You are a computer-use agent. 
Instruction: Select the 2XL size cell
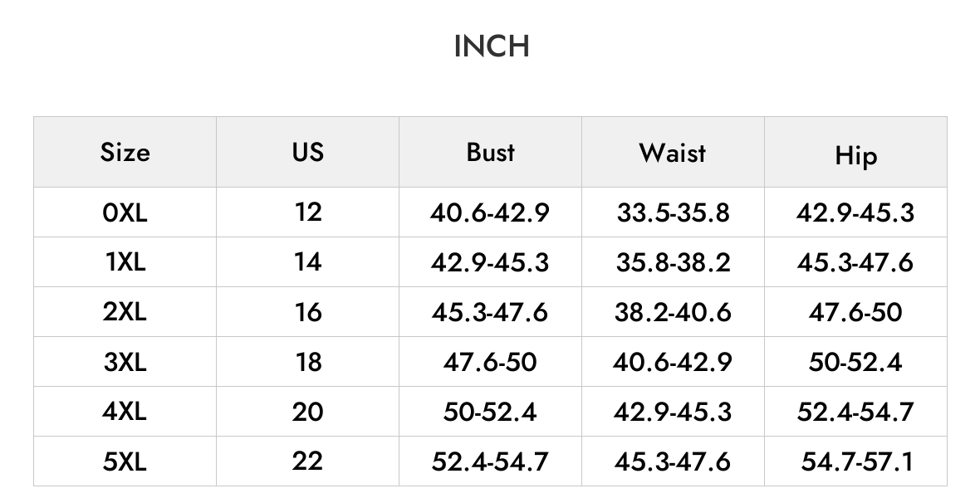pyautogui.click(x=125, y=312)
